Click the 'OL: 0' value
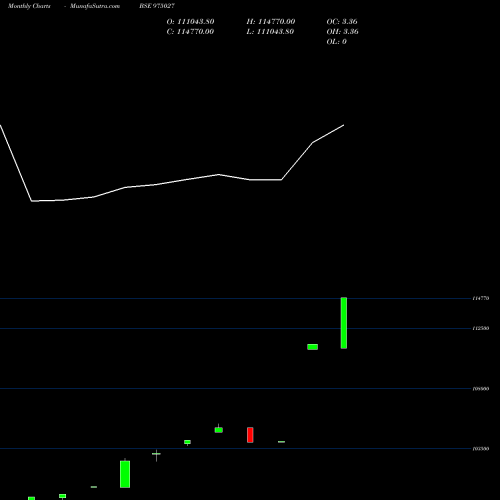Image resolution: width=500 pixels, height=500 pixels. point(336,42)
